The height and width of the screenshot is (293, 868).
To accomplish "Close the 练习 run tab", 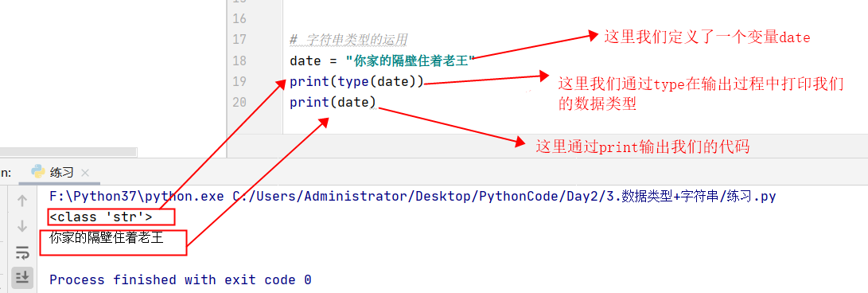I will click(84, 173).
